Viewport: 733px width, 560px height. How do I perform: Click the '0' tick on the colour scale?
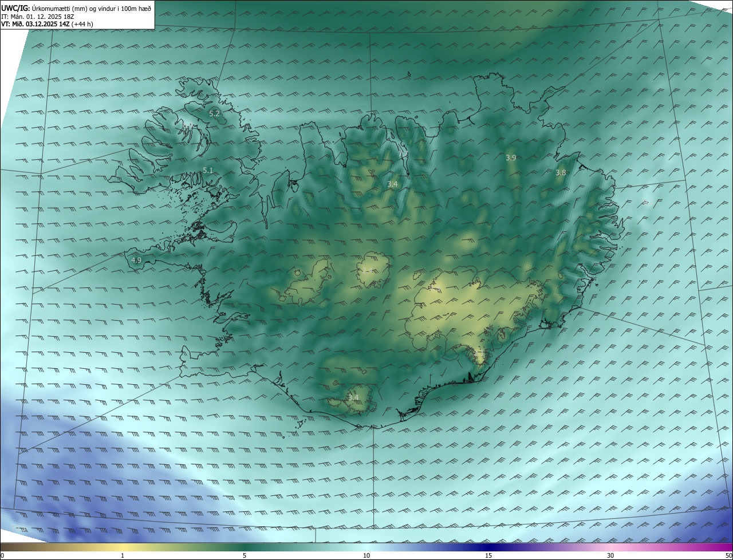click(2, 555)
